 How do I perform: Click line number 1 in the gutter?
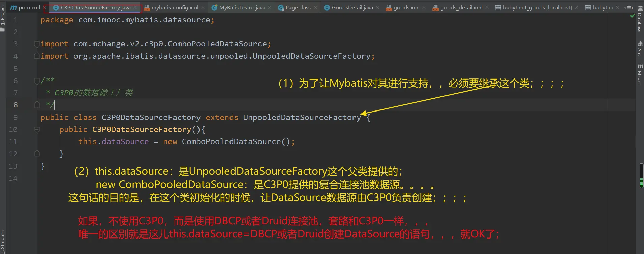pos(16,20)
